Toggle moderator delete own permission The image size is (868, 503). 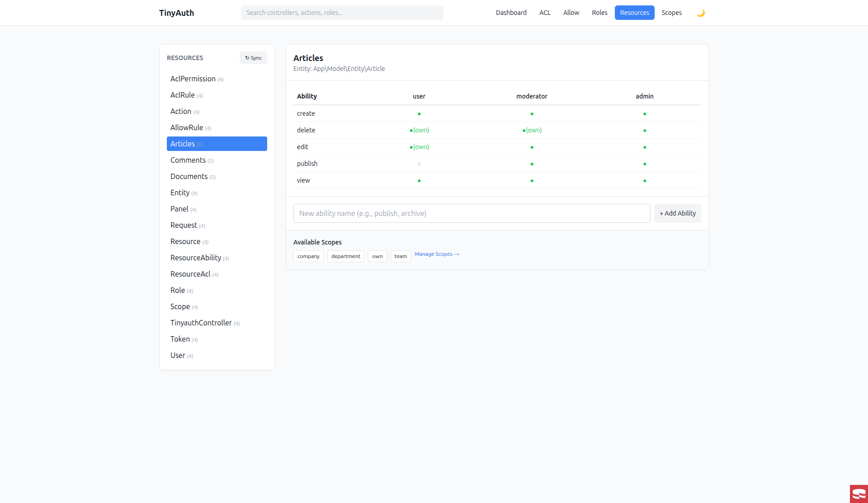pos(532,131)
